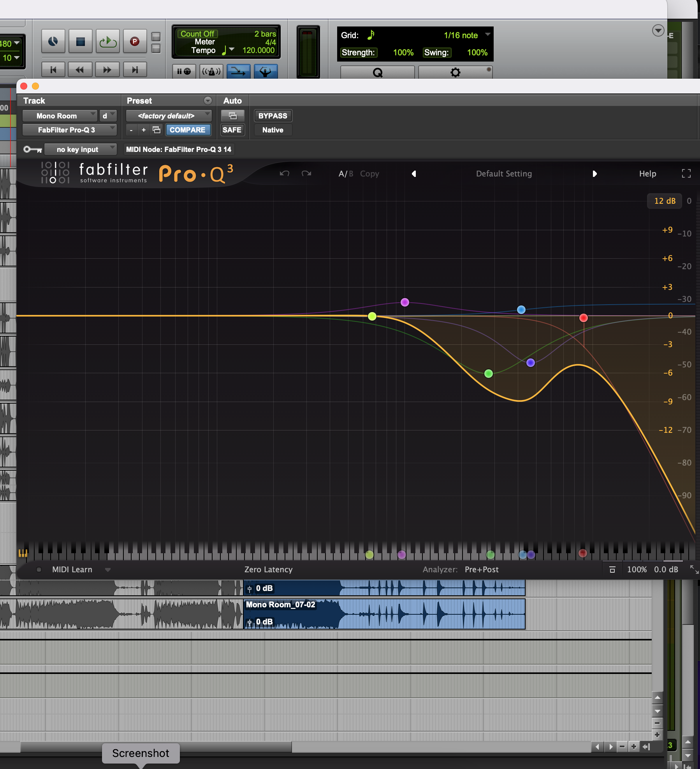Open the no key input dropdown
This screenshot has width=700, height=769.
(80, 149)
